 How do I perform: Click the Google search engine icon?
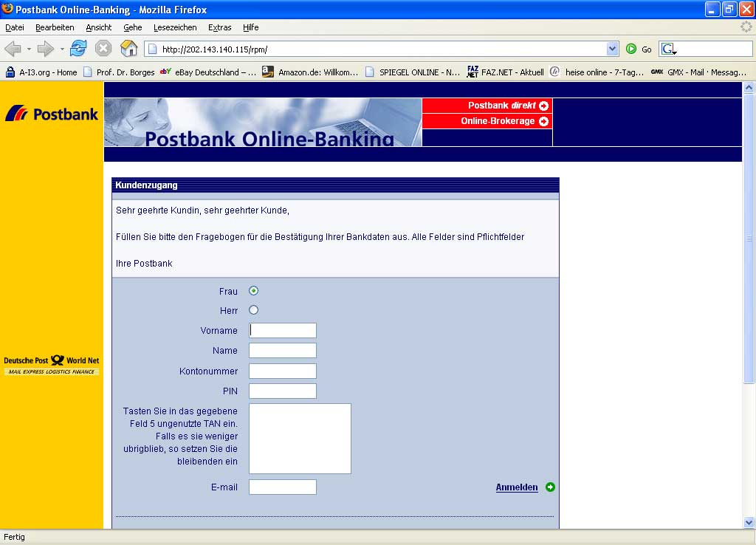click(668, 49)
